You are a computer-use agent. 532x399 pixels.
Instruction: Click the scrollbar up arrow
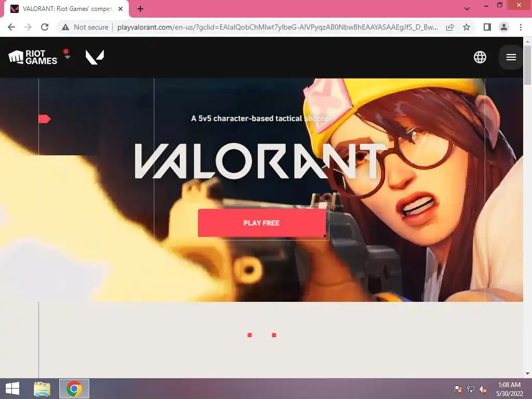[x=527, y=41]
